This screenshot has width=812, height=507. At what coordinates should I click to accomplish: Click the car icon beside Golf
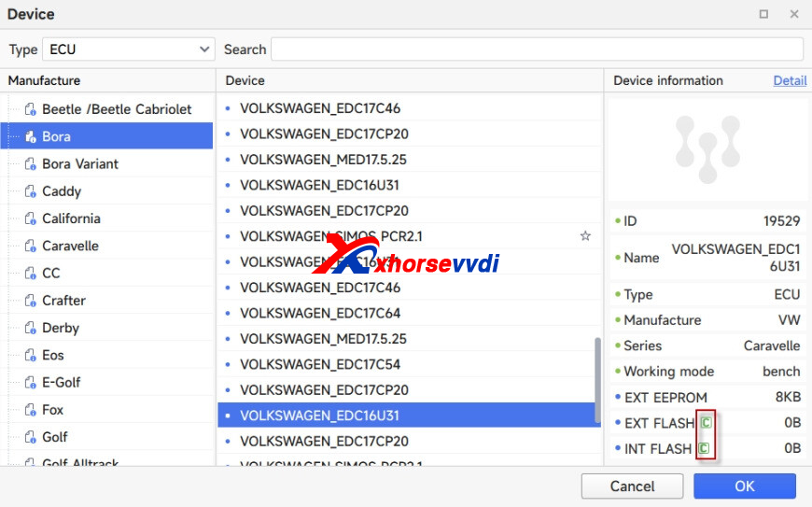tap(31, 438)
